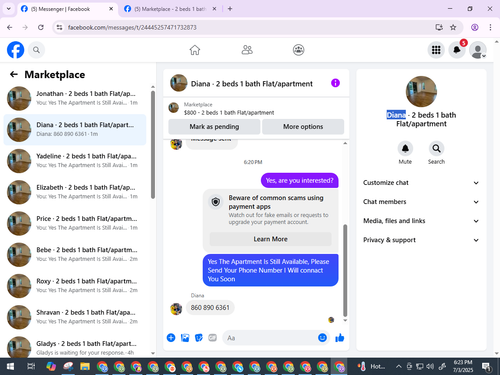The height and width of the screenshot is (375, 500).
Task: Select Diana's conversation in the list
Action: click(75, 130)
